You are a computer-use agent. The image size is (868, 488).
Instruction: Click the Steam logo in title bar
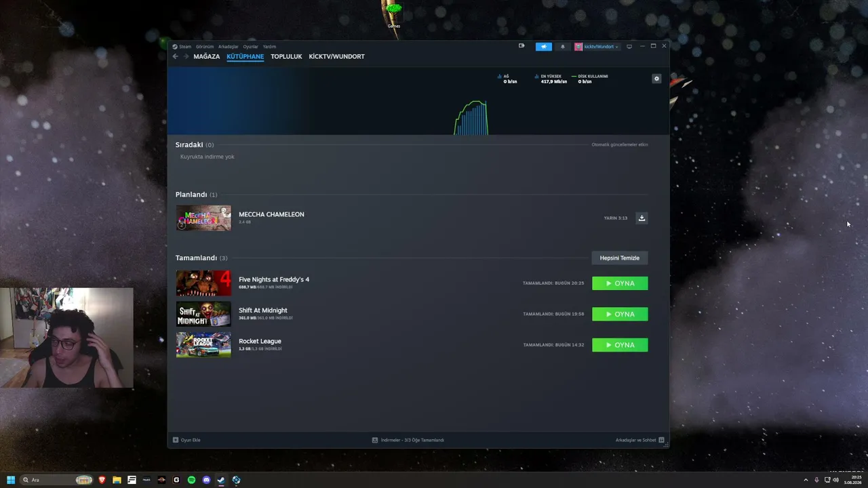point(175,47)
